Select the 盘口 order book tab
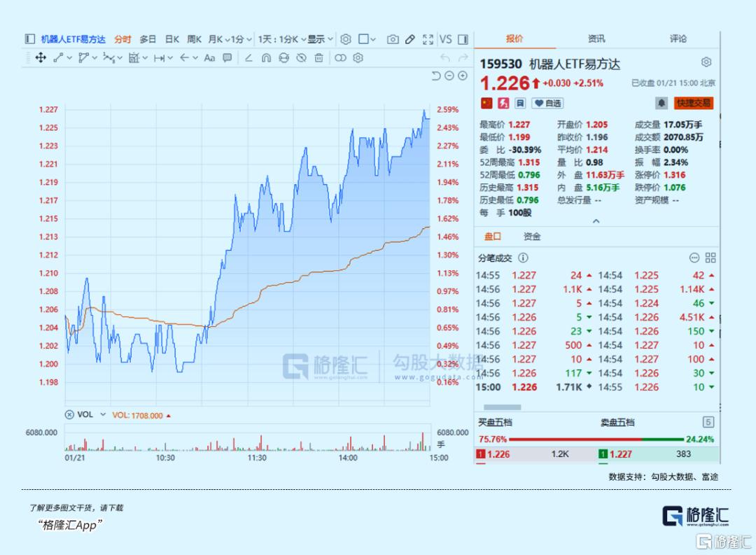Image resolution: width=756 pixels, height=555 pixels. pyautogui.click(x=493, y=237)
